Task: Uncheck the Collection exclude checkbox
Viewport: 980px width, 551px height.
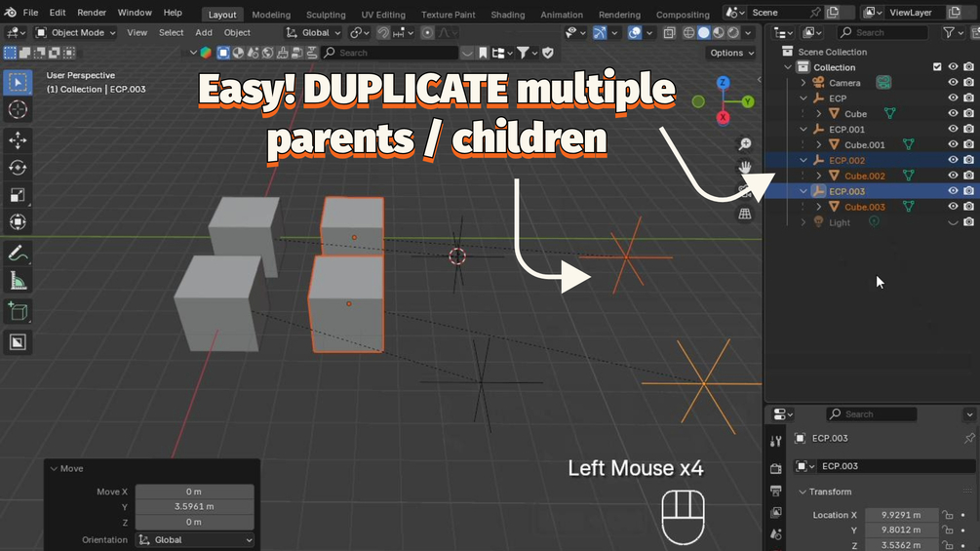Action: 937,67
